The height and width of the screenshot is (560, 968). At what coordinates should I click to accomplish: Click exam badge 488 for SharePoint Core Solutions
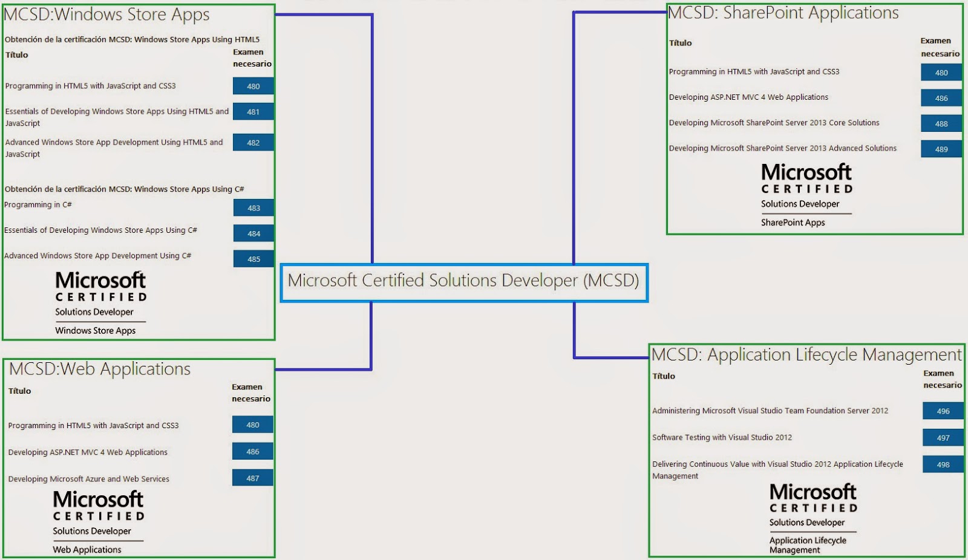point(941,123)
